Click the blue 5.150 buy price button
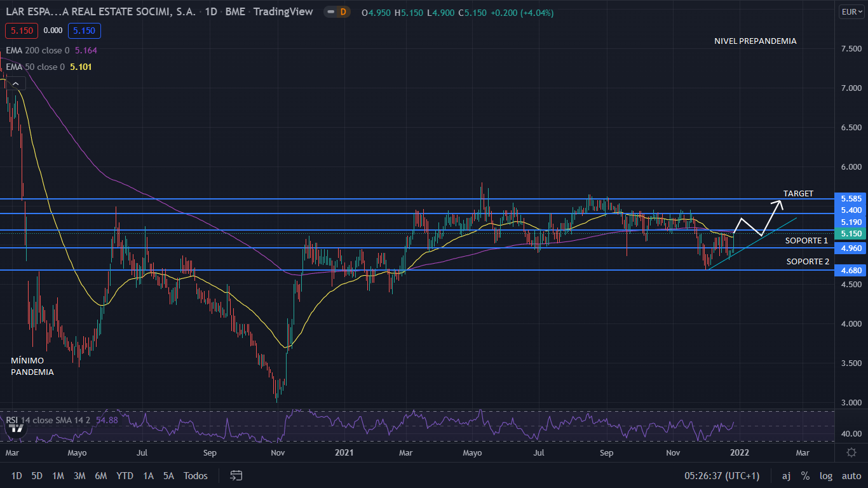 pos(85,30)
